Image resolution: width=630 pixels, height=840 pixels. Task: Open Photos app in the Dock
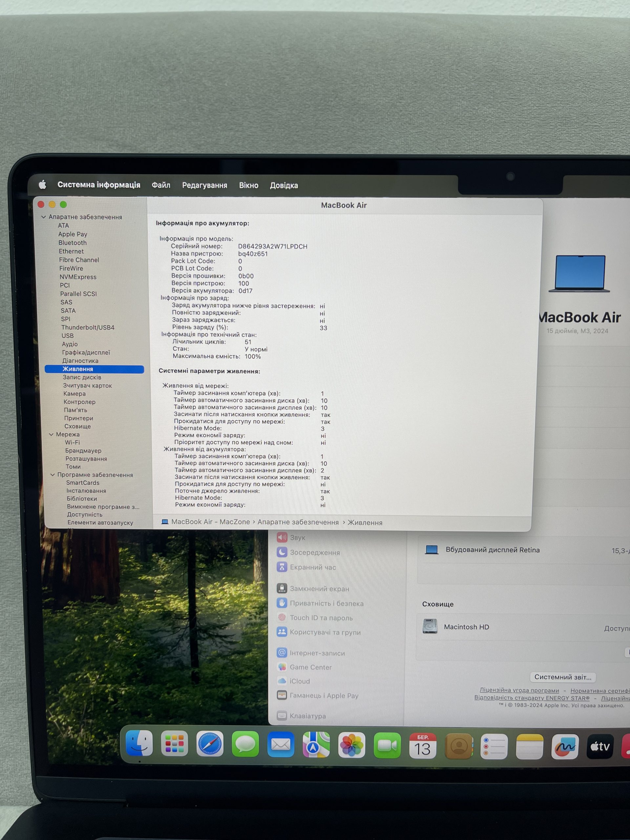pyautogui.click(x=352, y=745)
